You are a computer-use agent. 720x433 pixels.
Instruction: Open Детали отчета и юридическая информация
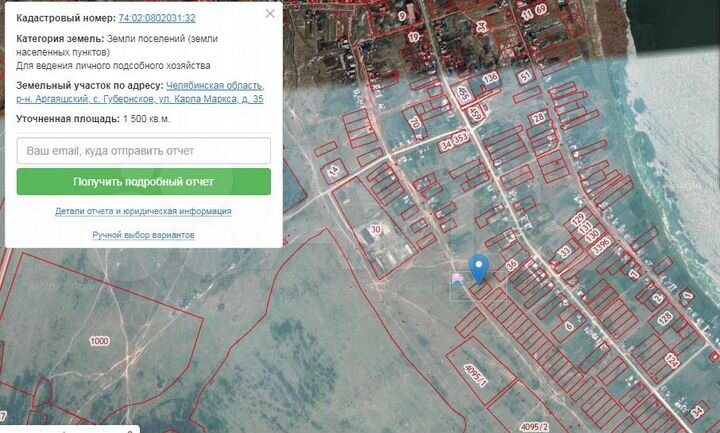click(x=143, y=211)
